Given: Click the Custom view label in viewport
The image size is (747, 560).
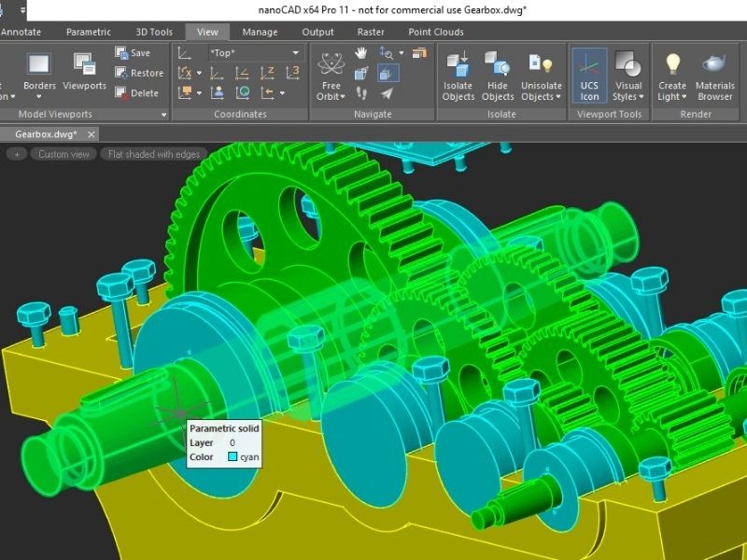Looking at the screenshot, I should (x=64, y=154).
